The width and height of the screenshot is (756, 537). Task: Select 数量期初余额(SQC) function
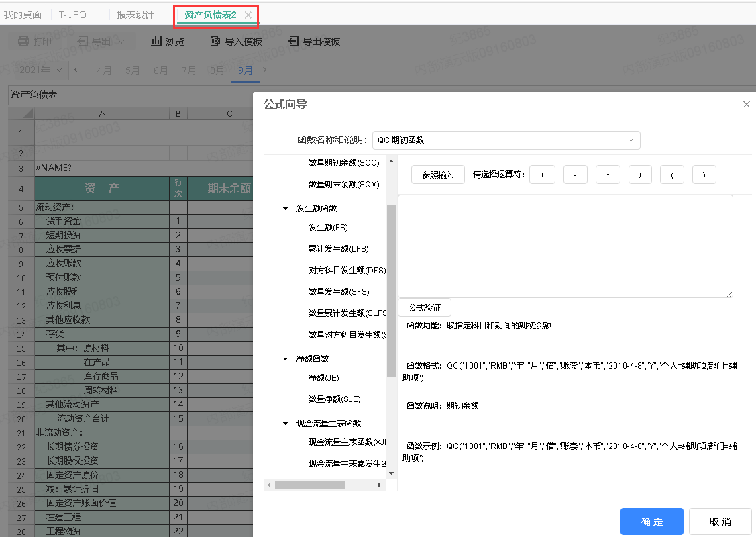(x=343, y=163)
